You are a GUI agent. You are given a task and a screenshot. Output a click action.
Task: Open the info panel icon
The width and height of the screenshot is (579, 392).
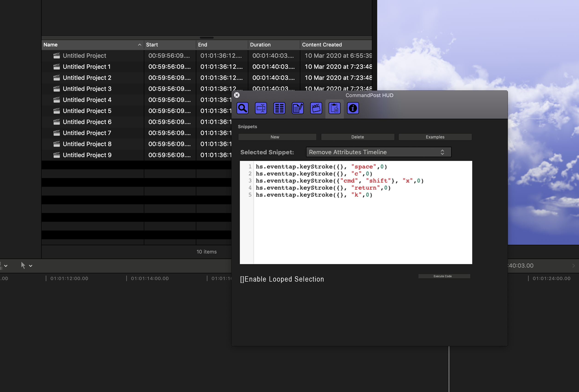pyautogui.click(x=353, y=108)
